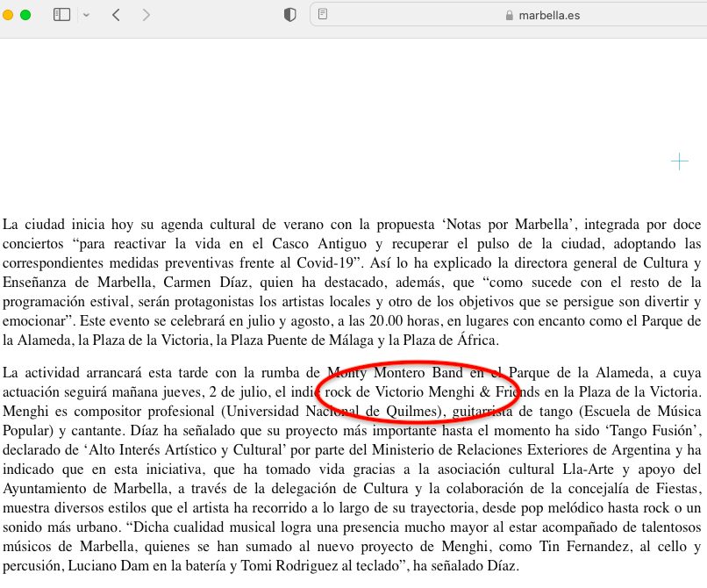707x588 pixels.
Task: Click the 'Lla-Arte' association name
Action: pyautogui.click(x=588, y=470)
